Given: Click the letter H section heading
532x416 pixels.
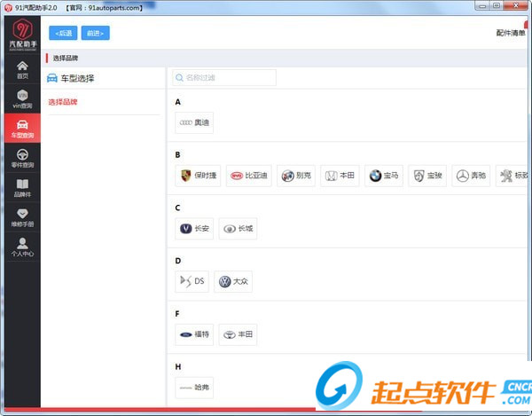Looking at the screenshot, I should click(x=178, y=366).
